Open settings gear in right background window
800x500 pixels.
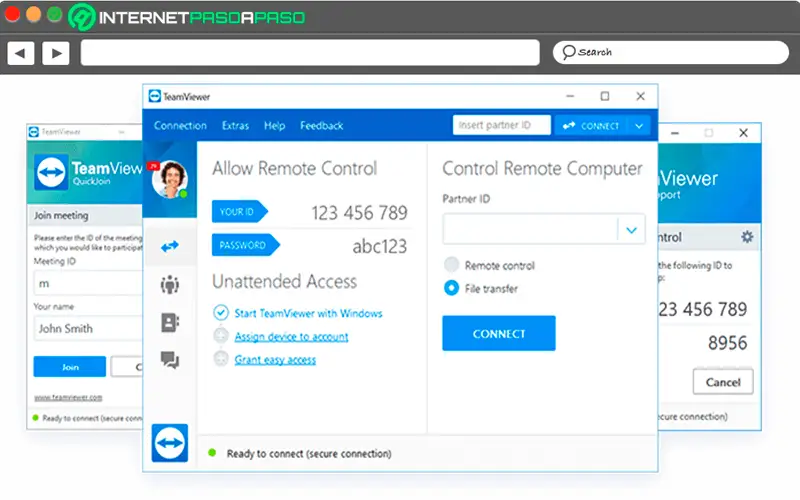coord(747,237)
